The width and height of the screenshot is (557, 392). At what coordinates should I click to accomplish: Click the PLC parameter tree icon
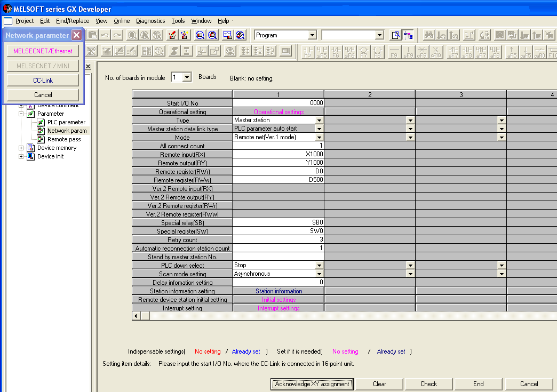click(41, 122)
